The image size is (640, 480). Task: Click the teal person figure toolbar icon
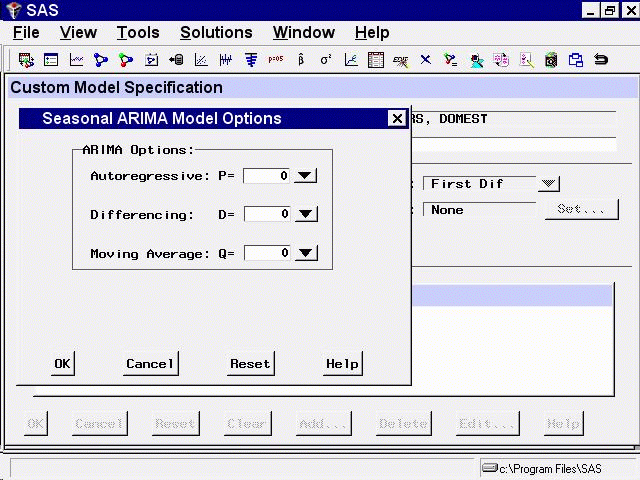[x=476, y=61]
